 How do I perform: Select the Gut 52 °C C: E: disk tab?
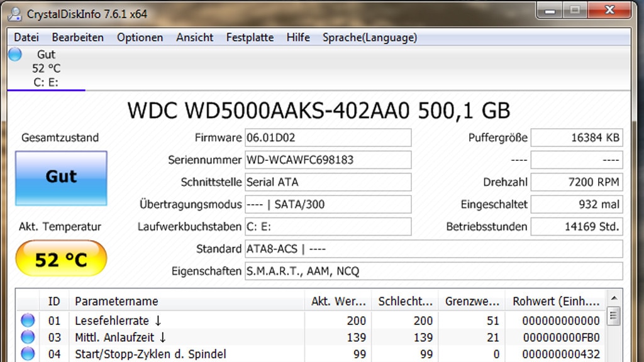pyautogui.click(x=46, y=68)
